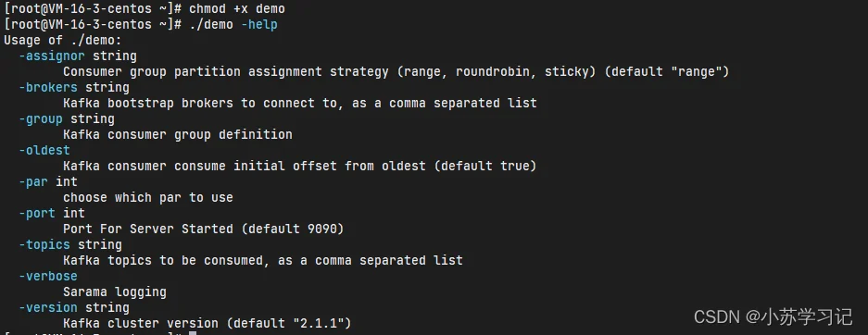
Task: Click the 'Sarama logging' description text
Action: tap(115, 292)
